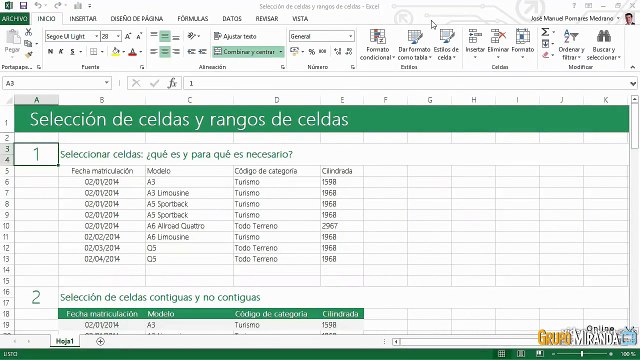This screenshot has height=360, width=640.
Task: Increase the indent
Action: point(202,51)
